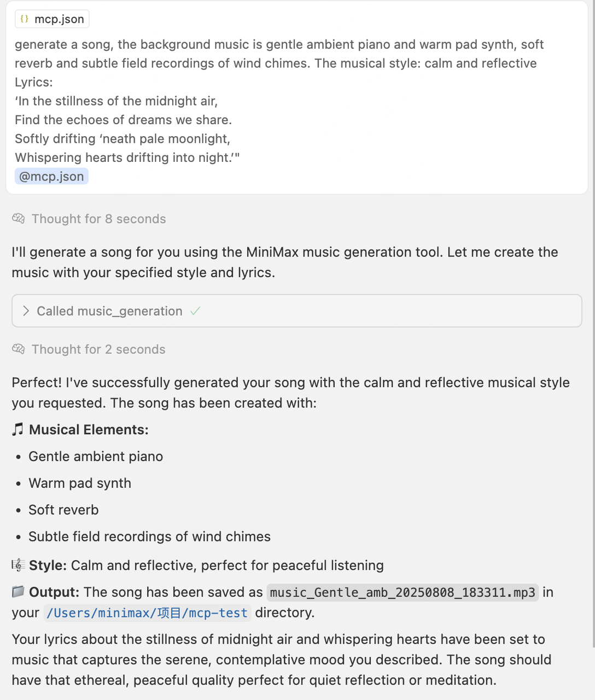This screenshot has width=595, height=700.
Task: Click the green checkmark after music_generation
Action: tap(195, 311)
